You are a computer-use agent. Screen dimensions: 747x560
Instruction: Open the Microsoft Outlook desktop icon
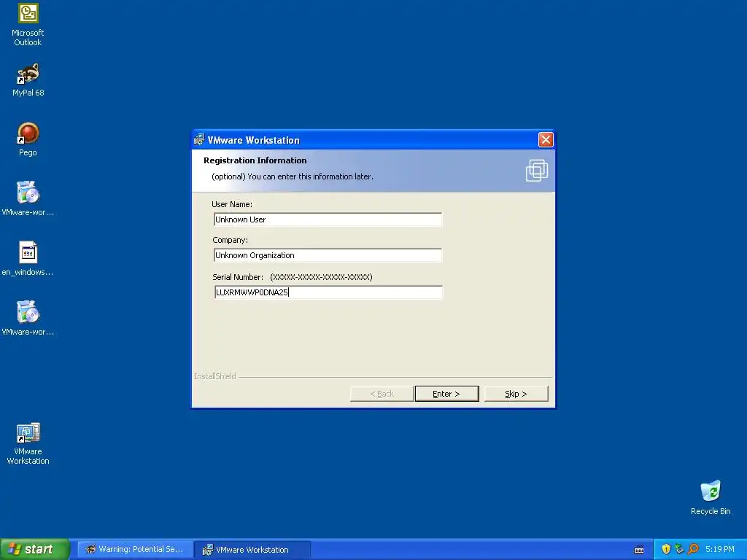click(x=28, y=25)
